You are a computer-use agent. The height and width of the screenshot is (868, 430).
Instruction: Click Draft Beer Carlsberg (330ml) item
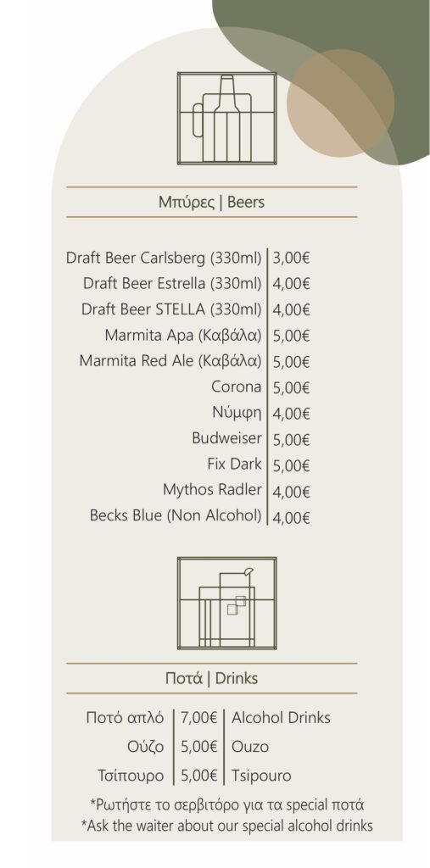coord(164,258)
